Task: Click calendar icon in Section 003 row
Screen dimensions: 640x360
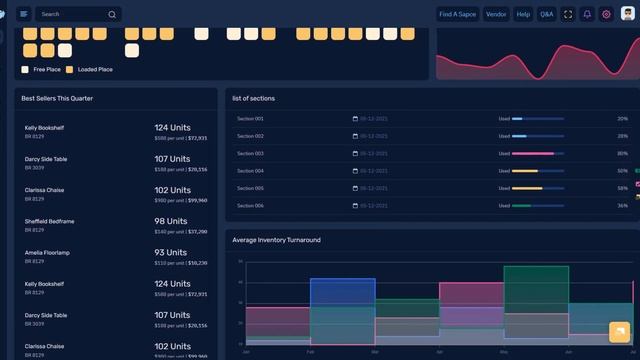Action: [355, 153]
